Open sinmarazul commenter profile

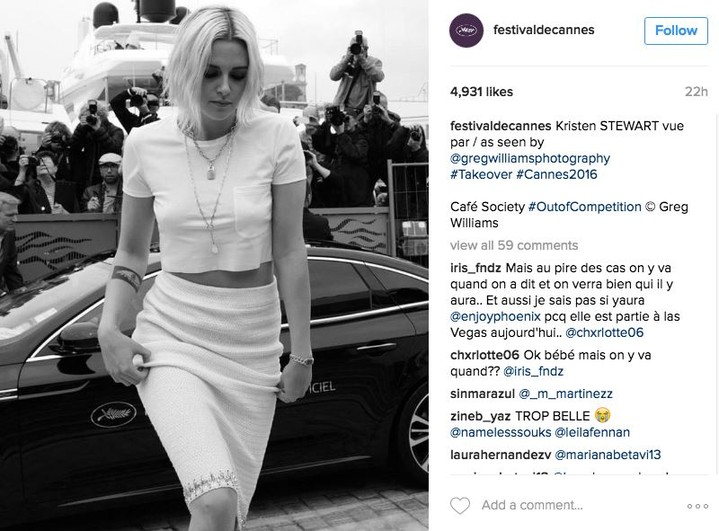click(482, 393)
